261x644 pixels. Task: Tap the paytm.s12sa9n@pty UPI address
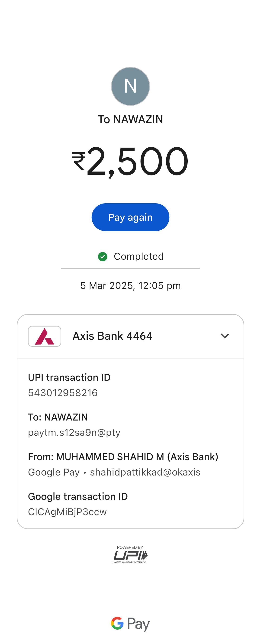74,433
